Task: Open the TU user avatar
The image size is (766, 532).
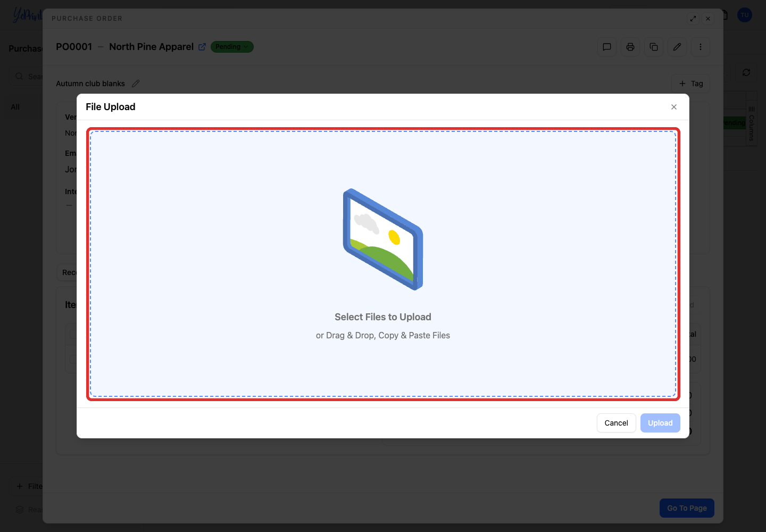Action: 745,15
